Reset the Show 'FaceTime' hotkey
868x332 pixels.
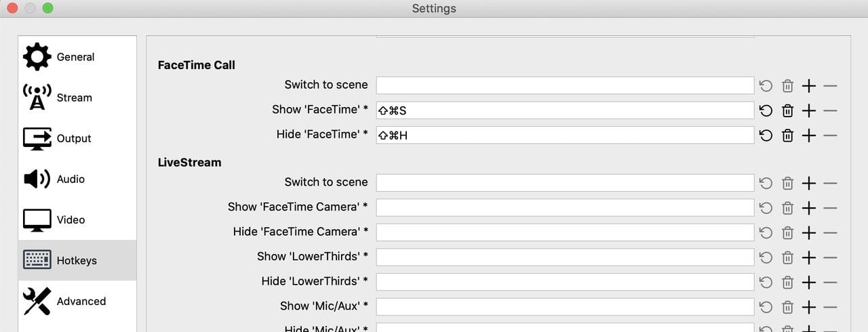pyautogui.click(x=766, y=110)
